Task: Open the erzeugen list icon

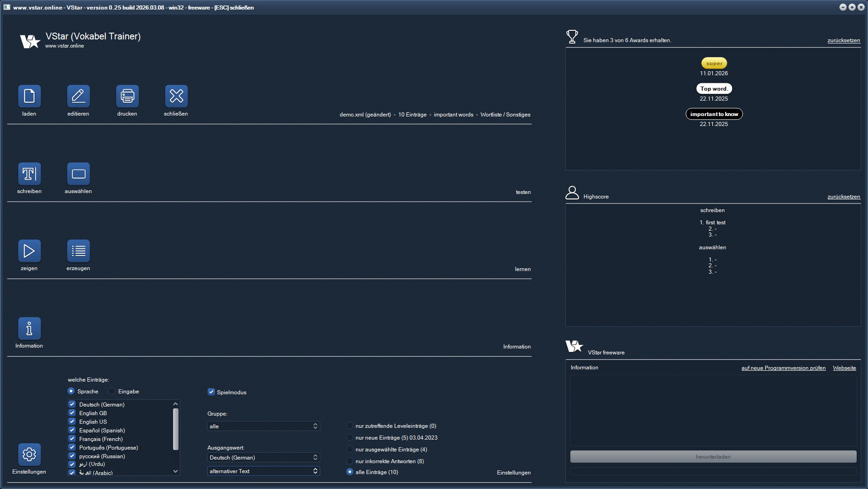Action: tap(78, 251)
